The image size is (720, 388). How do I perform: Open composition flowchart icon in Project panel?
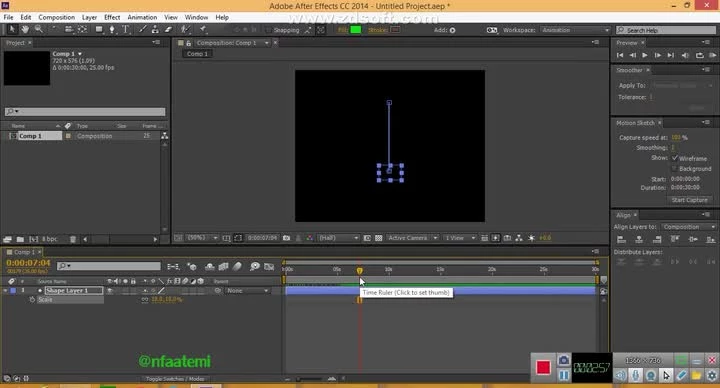click(x=164, y=136)
